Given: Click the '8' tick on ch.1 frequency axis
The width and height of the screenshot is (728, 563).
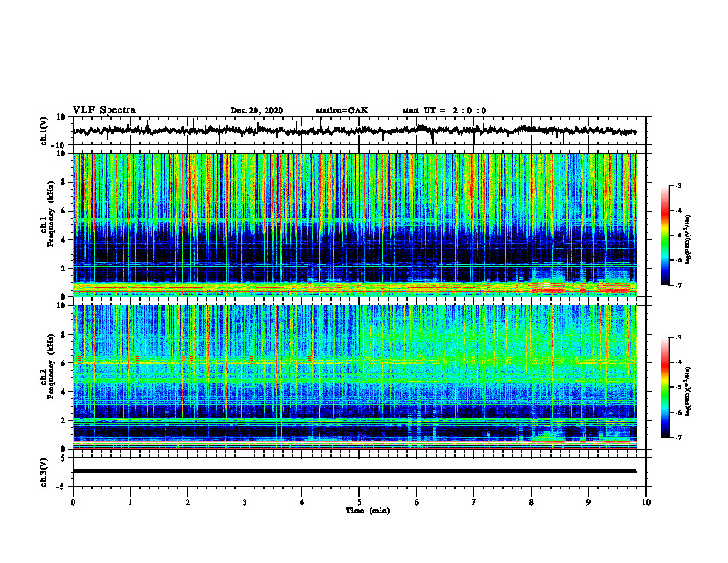Looking at the screenshot, I should [x=63, y=182].
